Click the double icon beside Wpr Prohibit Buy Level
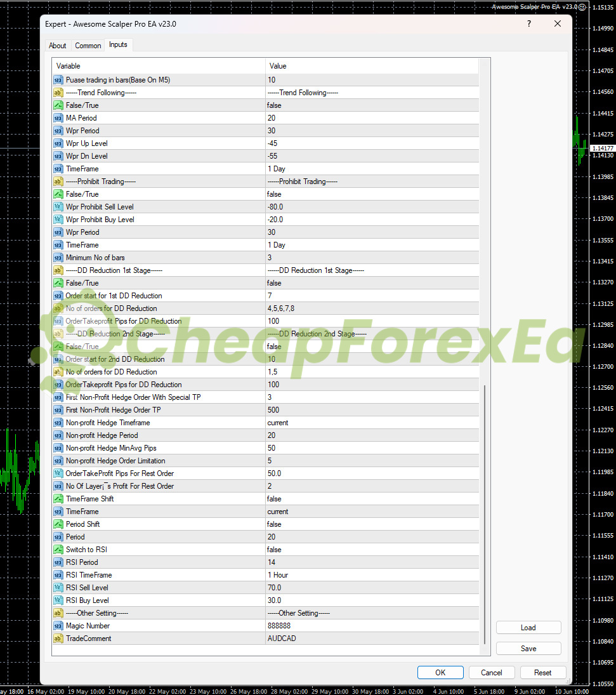Viewport: 616px width, 695px height. (x=58, y=220)
